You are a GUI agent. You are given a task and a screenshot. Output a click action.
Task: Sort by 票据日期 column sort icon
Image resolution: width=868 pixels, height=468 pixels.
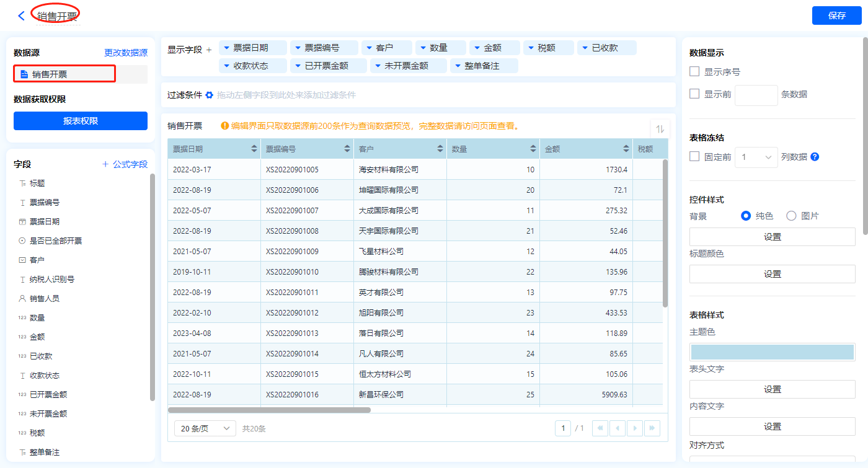254,149
